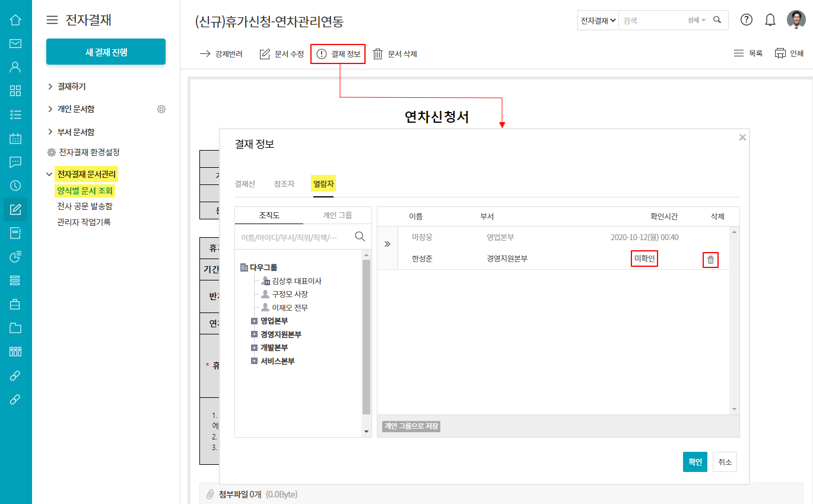
Task: Switch to the 개인 그룹 tab
Action: (x=337, y=215)
